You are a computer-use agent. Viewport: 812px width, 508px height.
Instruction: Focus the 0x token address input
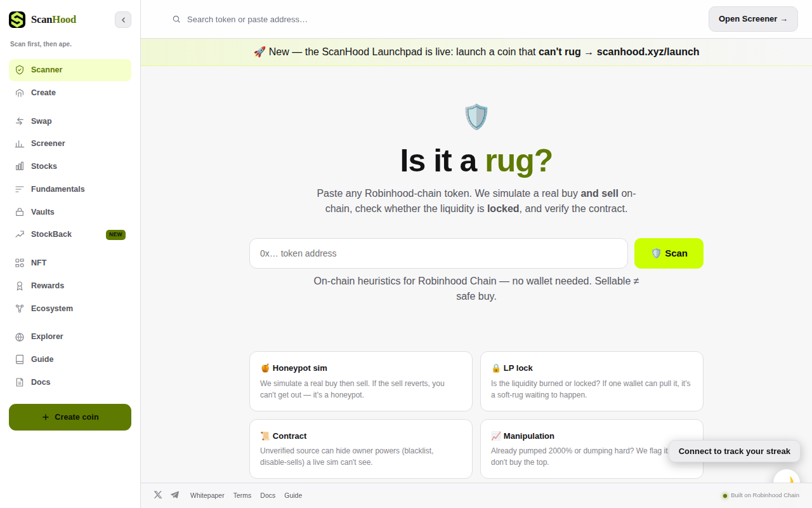pyautogui.click(x=438, y=253)
